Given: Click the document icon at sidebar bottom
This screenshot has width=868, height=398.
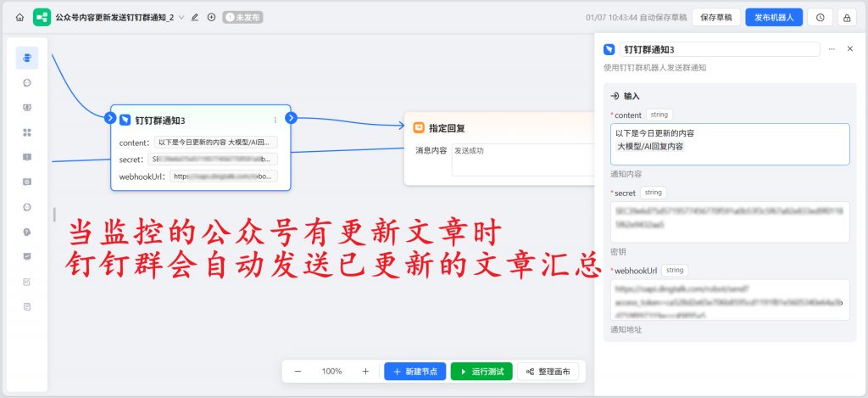Looking at the screenshot, I should point(27,306).
